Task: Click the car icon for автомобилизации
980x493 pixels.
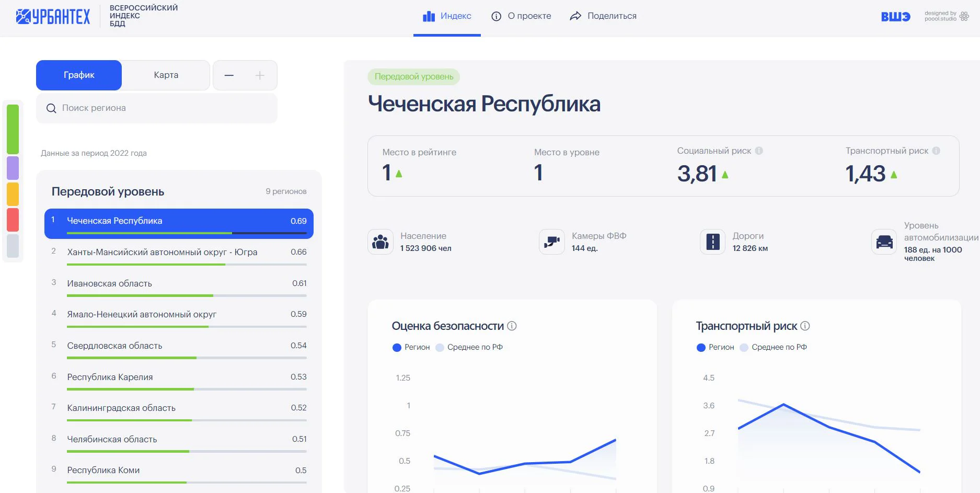Action: pos(884,242)
